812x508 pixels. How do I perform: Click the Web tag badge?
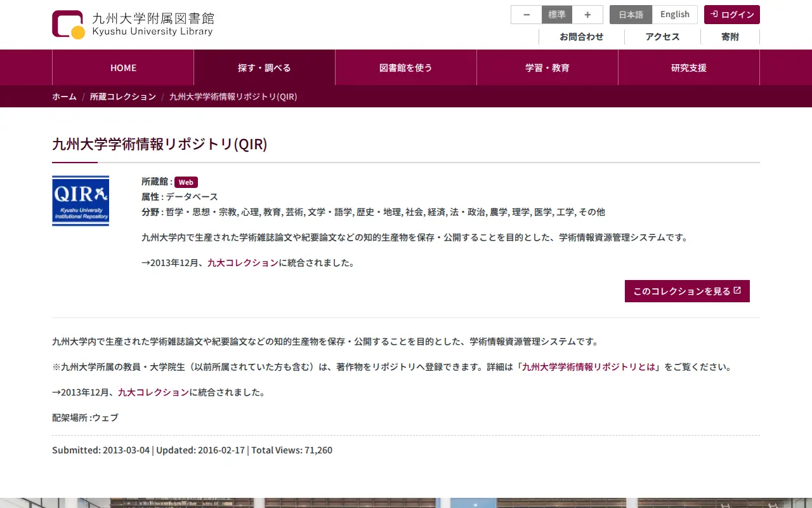(x=186, y=182)
